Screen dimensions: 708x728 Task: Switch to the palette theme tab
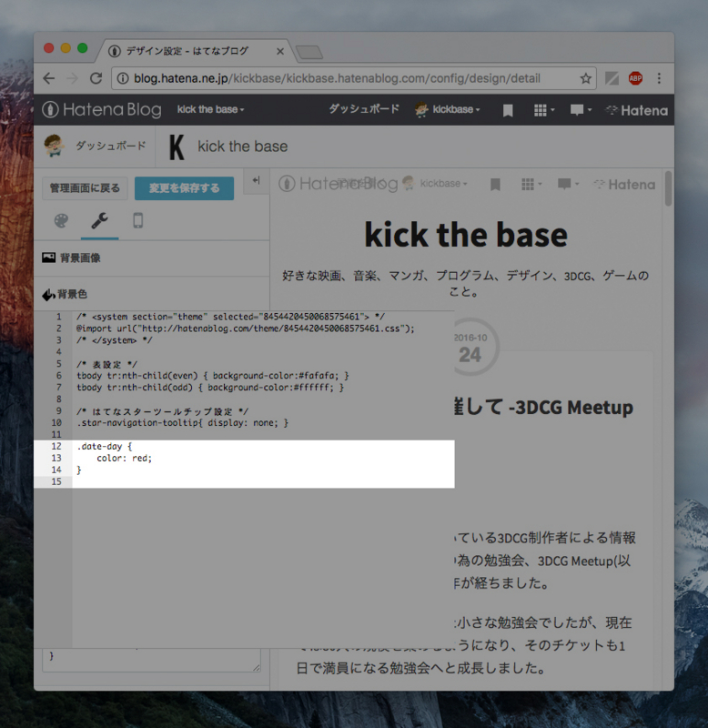(61, 220)
